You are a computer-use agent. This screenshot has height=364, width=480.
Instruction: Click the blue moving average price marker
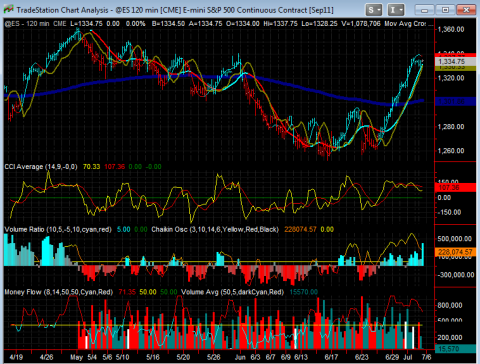point(455,101)
